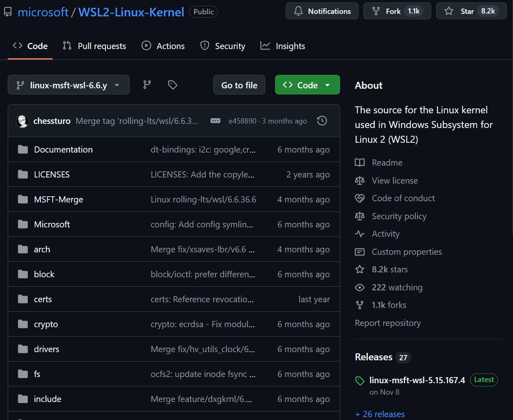Open the 'Merge feature/dxgkrnl' commit

coord(202,399)
